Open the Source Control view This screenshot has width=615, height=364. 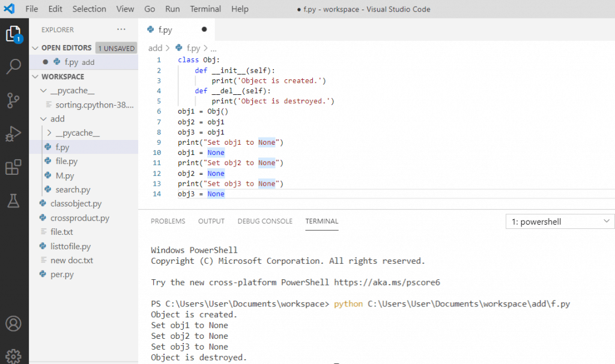pos(13,100)
